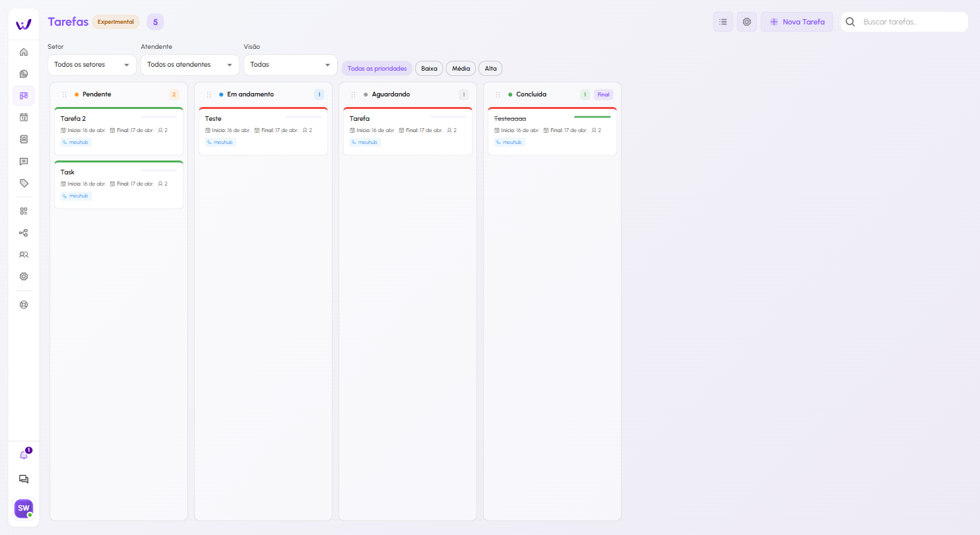Open the QR code icon in the sidebar

(24, 211)
